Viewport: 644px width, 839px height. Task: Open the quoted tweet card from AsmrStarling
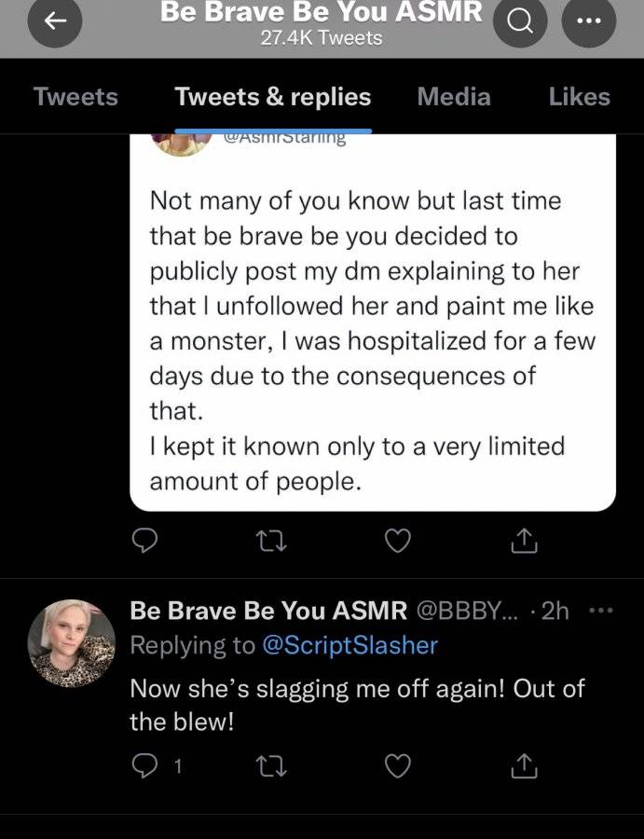(372, 323)
